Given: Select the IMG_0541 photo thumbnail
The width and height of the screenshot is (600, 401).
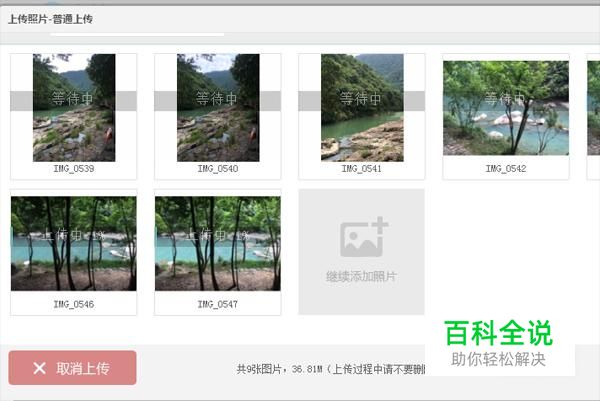Looking at the screenshot, I should (362, 108).
